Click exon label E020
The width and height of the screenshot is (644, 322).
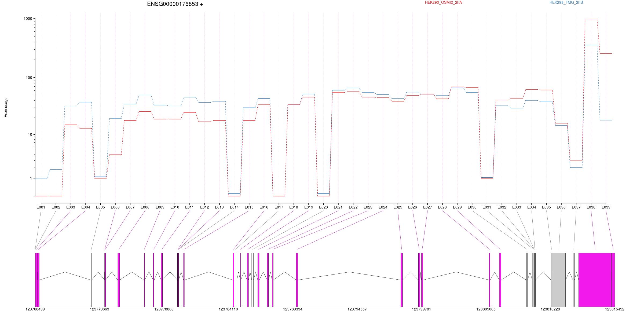coord(323,207)
